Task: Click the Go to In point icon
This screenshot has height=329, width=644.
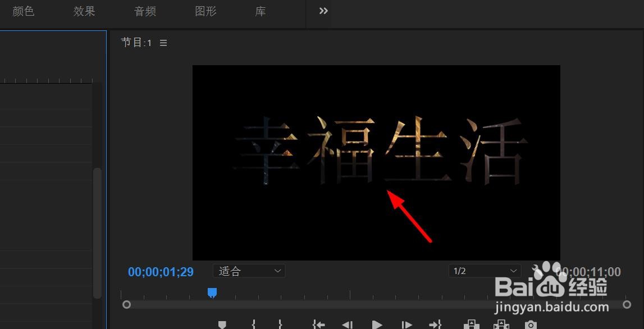Action: (318, 324)
